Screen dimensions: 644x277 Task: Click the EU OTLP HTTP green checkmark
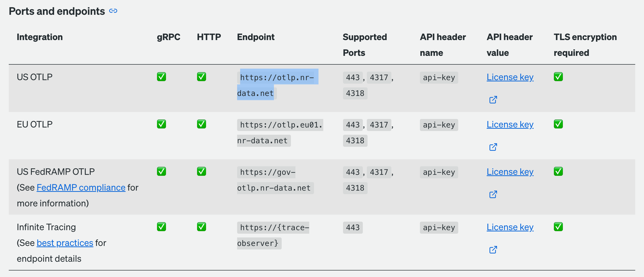pos(201,124)
